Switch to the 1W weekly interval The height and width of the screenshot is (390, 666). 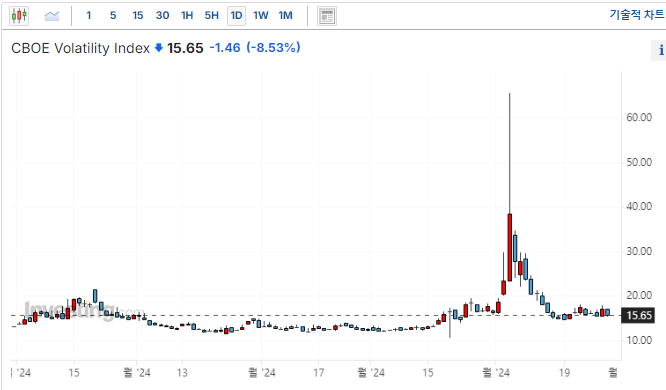[261, 16]
